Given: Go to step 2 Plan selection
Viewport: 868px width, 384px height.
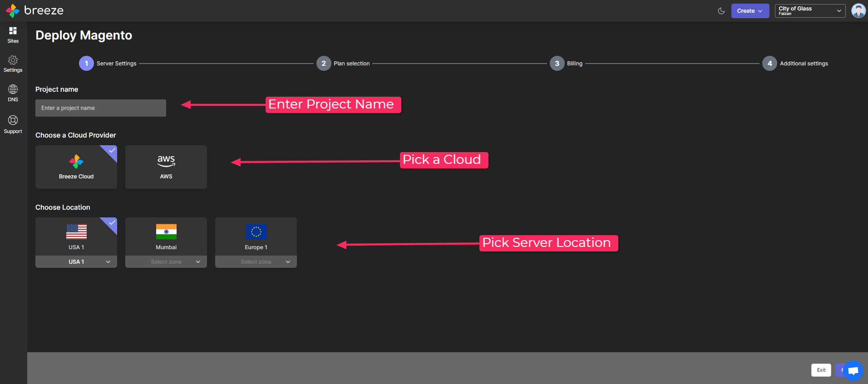Looking at the screenshot, I should [x=343, y=64].
